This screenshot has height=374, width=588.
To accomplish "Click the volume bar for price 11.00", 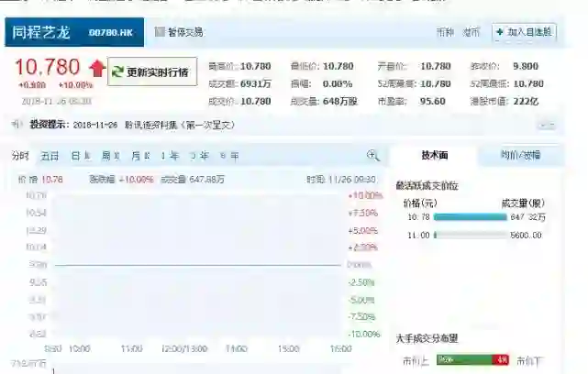I will coord(471,235).
